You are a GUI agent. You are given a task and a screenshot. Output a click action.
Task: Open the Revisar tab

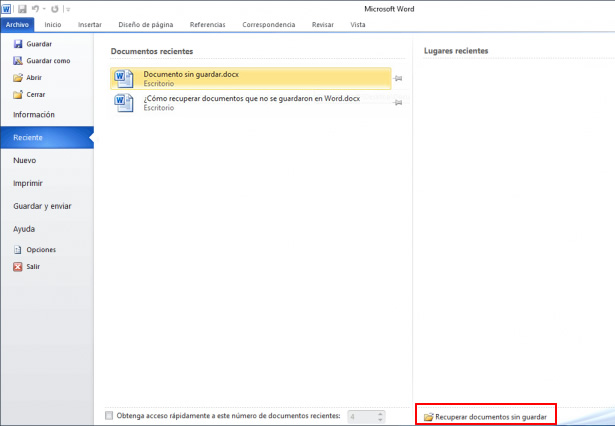[x=323, y=24]
